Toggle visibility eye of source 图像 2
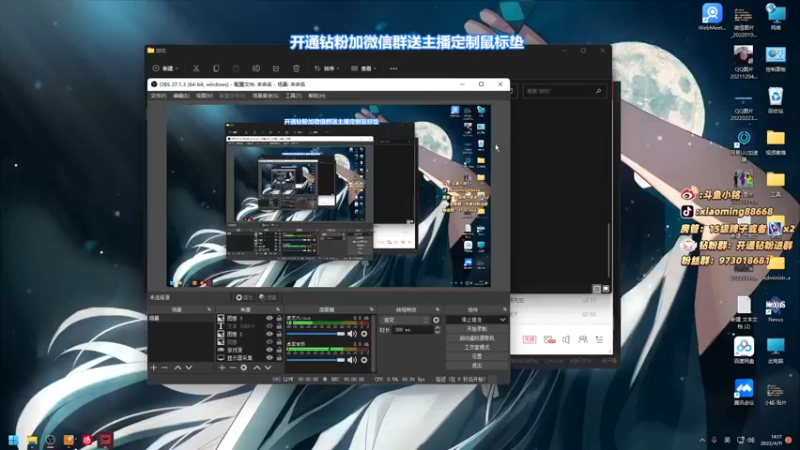The height and width of the screenshot is (450, 800). pos(269,334)
